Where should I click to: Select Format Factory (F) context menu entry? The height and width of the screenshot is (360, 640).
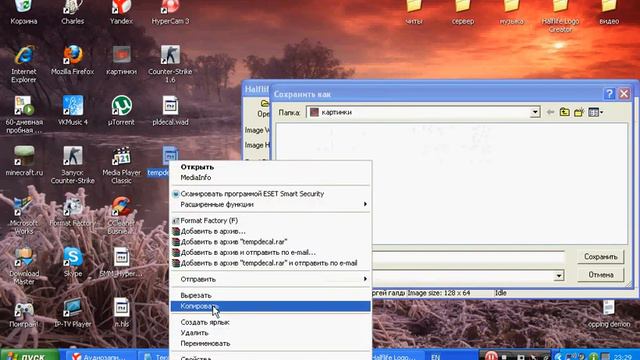tap(271, 220)
